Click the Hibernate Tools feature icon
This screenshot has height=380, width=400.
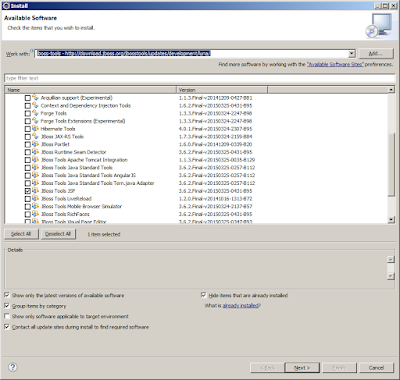pyautogui.click(x=36, y=129)
